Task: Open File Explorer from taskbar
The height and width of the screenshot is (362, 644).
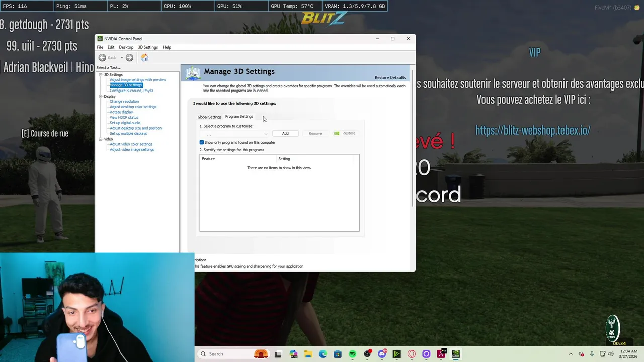Action: (x=308, y=354)
